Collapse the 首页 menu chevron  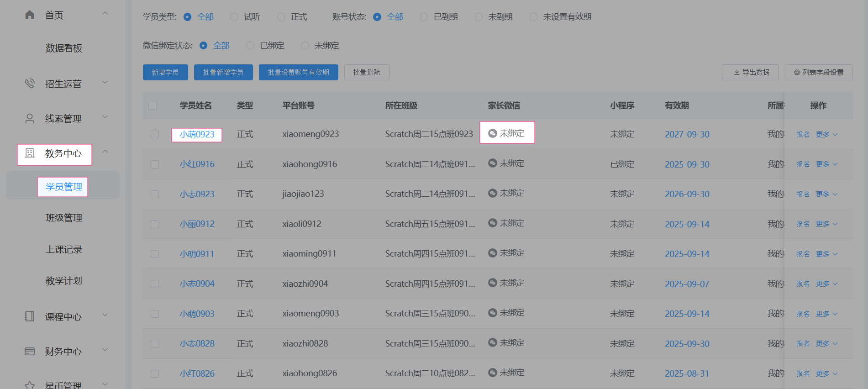pos(105,13)
